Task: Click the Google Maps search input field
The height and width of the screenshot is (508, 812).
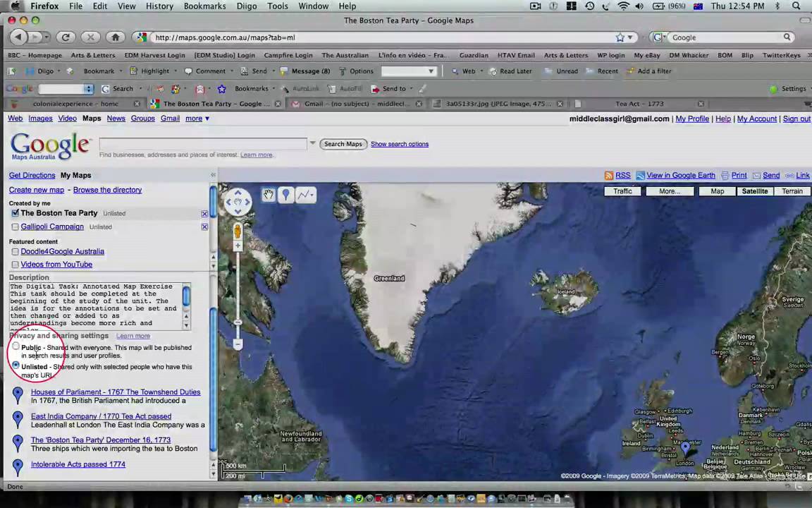Action: (203, 144)
